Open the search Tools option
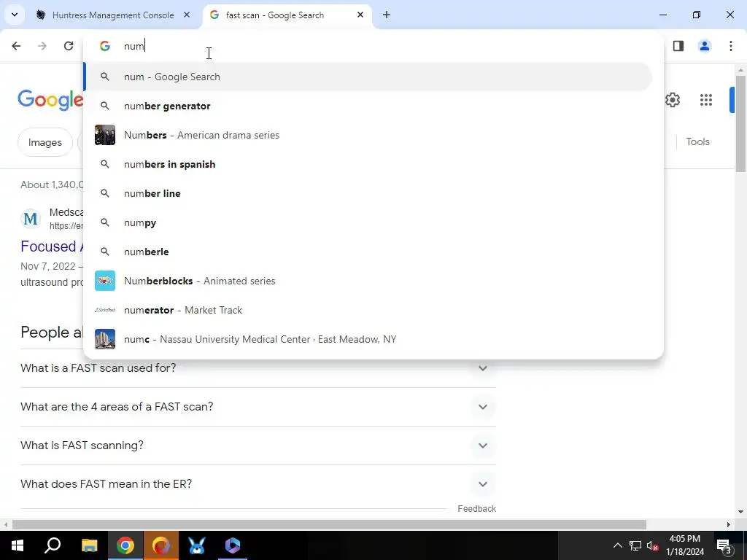Image resolution: width=747 pixels, height=560 pixels. click(x=697, y=142)
